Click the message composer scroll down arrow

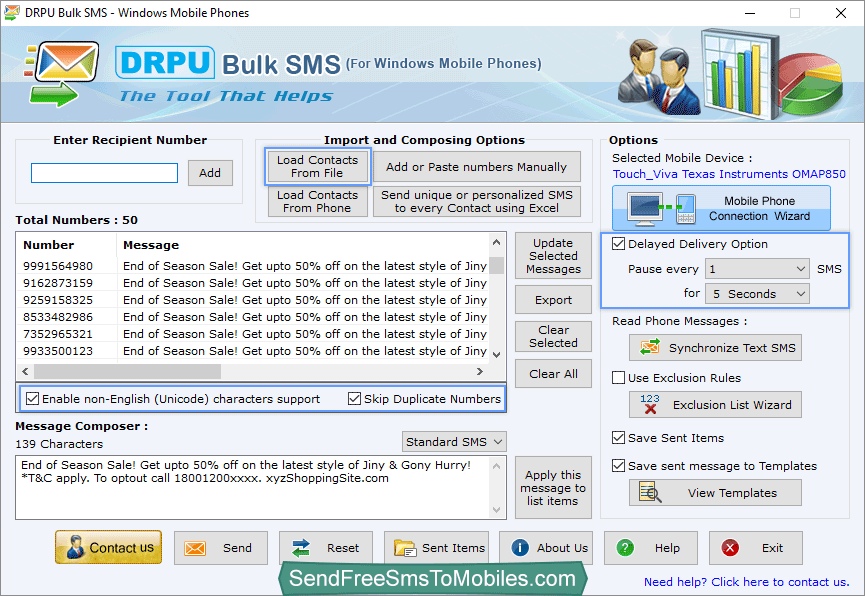[x=496, y=509]
